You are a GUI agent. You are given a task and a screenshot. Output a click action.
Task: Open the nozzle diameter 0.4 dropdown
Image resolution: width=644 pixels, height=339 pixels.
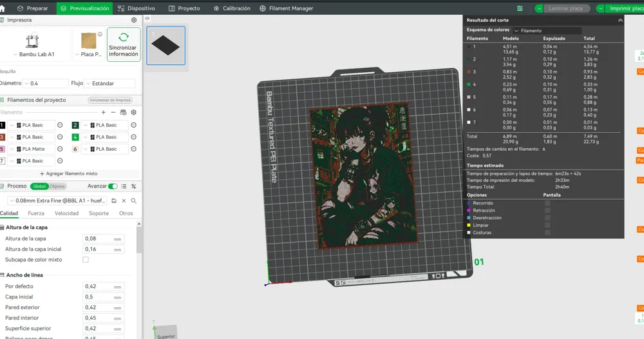45,83
